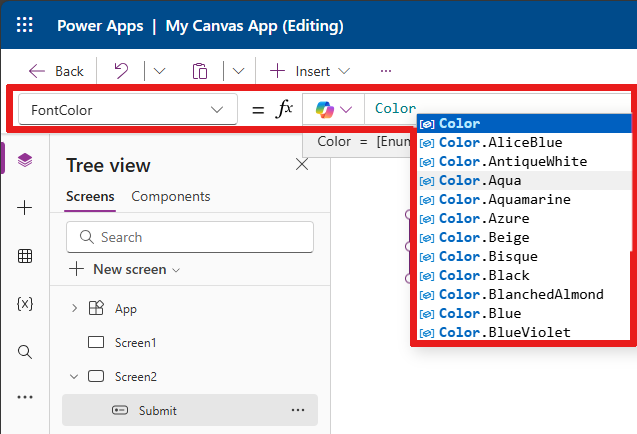This screenshot has height=434, width=637.
Task: Open the Data table sidebar icon
Action: [x=25, y=256]
